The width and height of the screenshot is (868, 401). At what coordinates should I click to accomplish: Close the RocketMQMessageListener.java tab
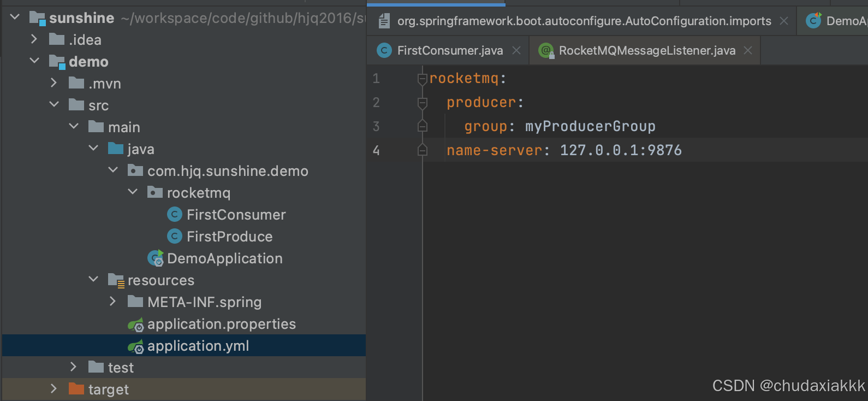[748, 50]
